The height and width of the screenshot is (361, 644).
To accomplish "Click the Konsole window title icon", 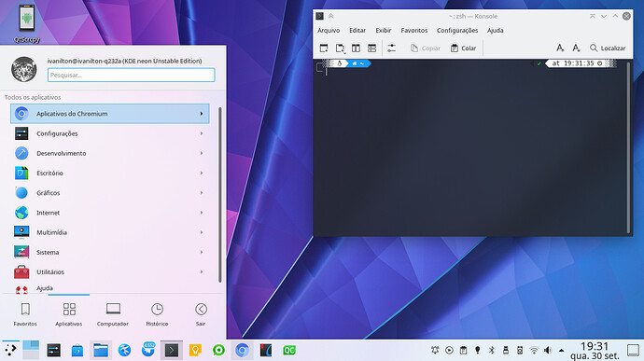I will (319, 16).
